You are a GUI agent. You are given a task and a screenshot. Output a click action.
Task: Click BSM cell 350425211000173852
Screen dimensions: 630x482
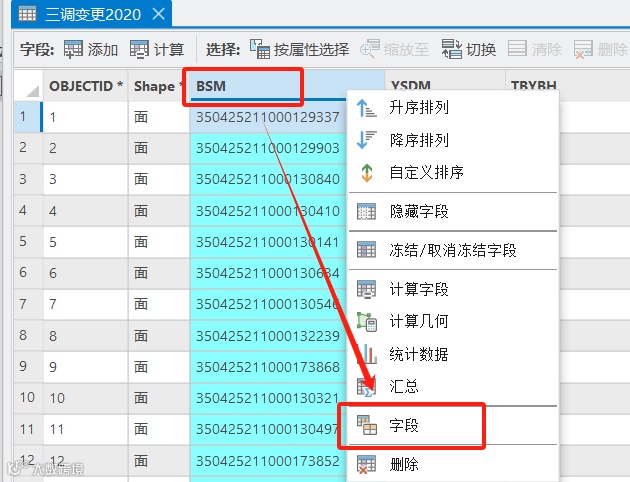[x=268, y=461]
